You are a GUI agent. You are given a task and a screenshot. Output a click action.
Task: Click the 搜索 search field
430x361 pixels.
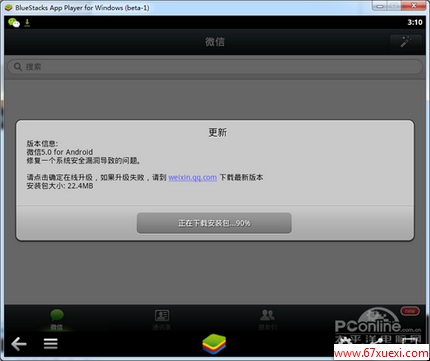215,67
